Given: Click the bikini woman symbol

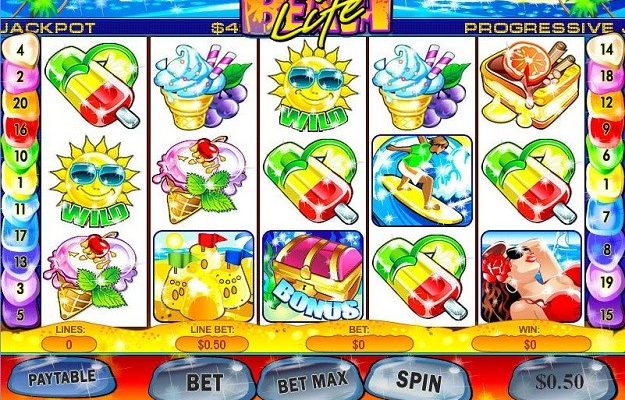Looking at the screenshot, I should [x=531, y=276].
